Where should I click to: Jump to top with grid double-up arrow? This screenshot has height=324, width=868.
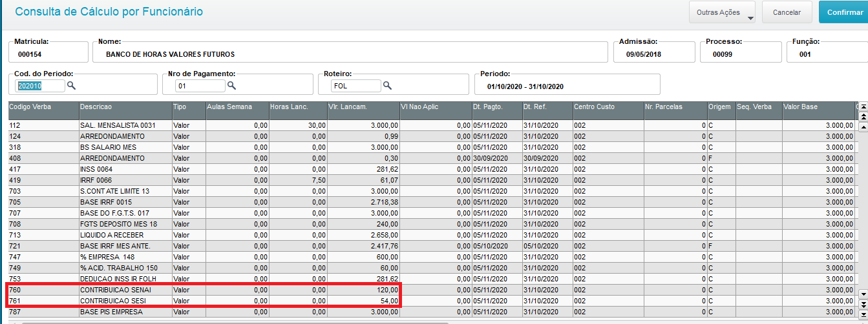[x=862, y=116]
